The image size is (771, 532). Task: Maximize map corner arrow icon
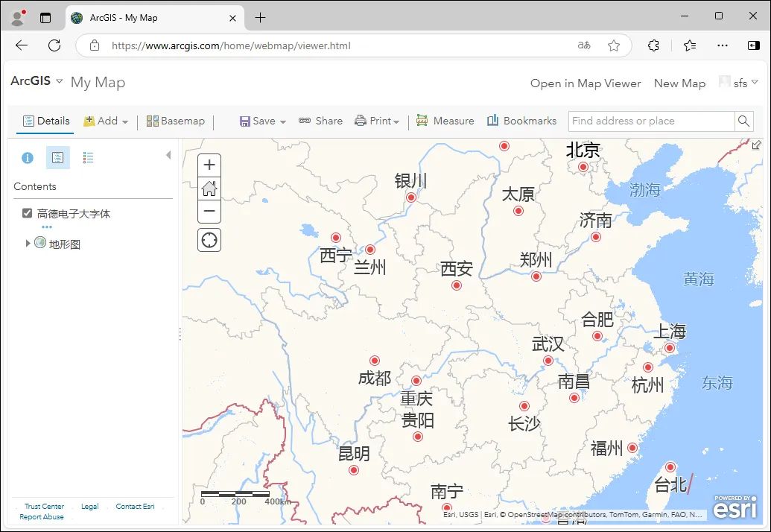[756, 145]
